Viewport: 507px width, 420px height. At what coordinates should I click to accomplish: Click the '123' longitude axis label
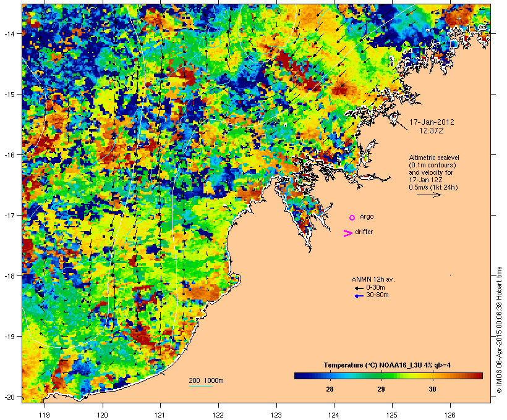click(x=276, y=415)
